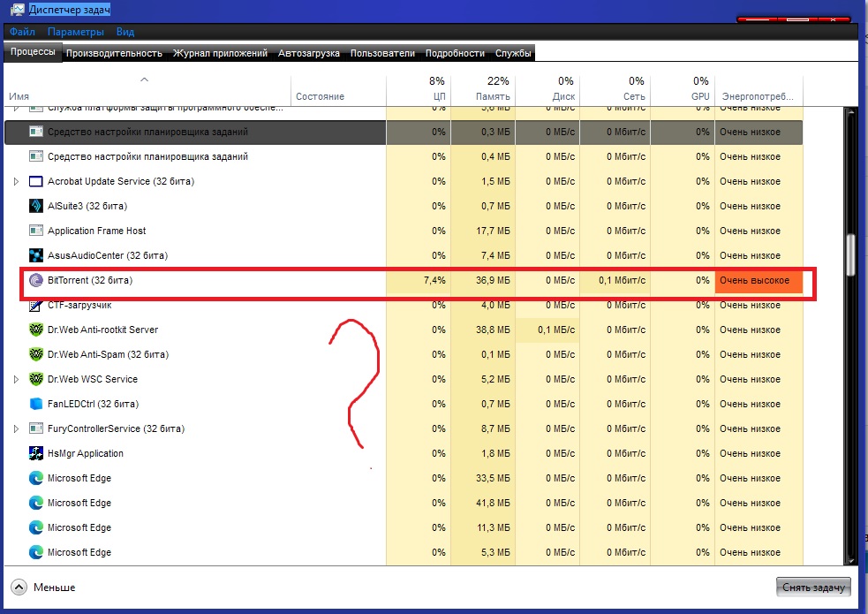The height and width of the screenshot is (614, 868).
Task: Open the Параметры menu
Action: tap(76, 32)
